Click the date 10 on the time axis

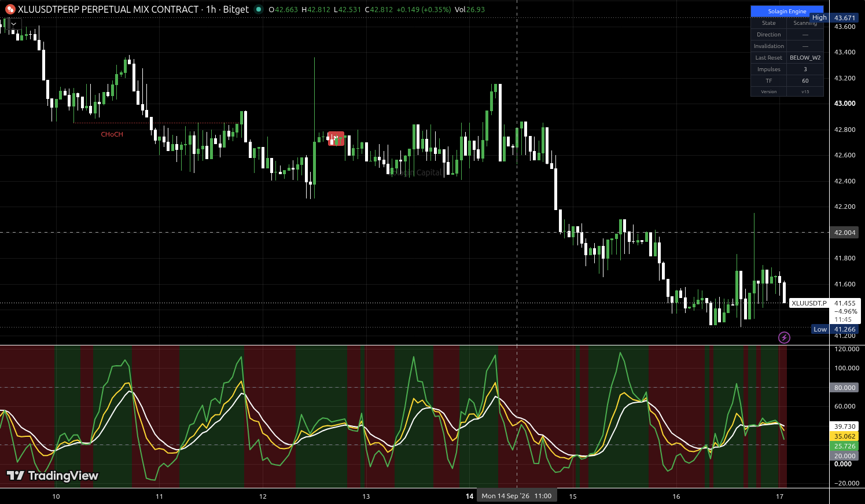pyautogui.click(x=56, y=496)
